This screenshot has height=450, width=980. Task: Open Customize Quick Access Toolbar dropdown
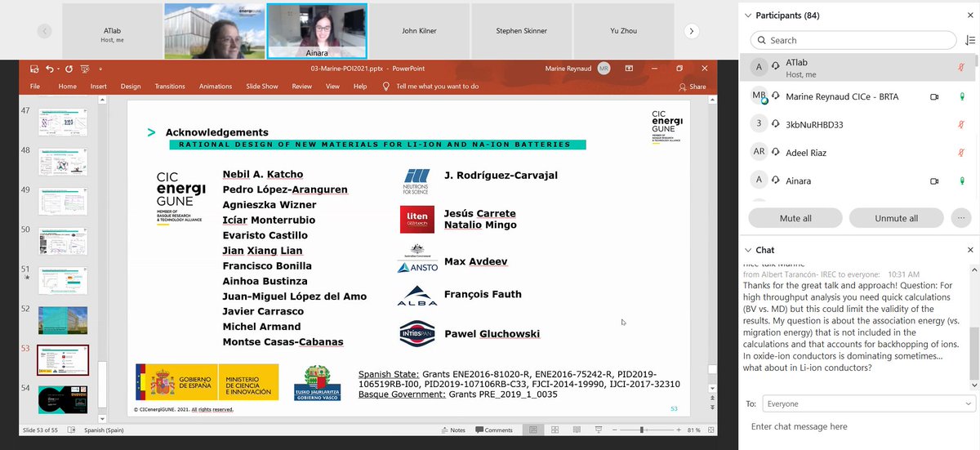100,69
